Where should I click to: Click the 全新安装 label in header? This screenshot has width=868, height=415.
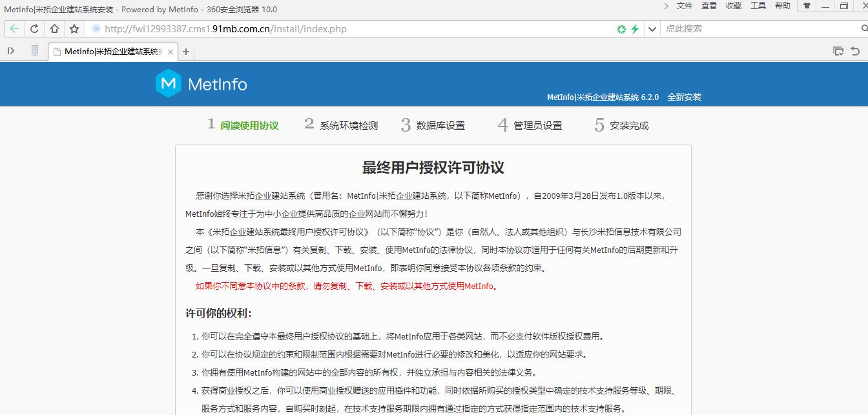coord(685,97)
